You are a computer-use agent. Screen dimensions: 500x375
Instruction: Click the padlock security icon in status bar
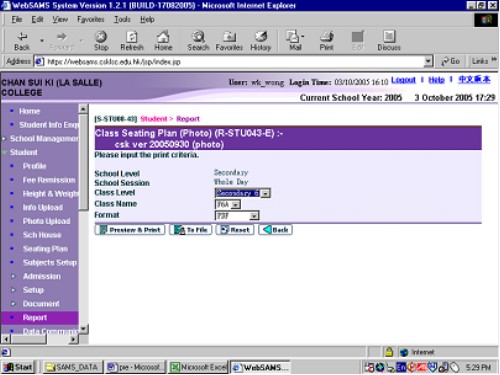[x=389, y=352]
